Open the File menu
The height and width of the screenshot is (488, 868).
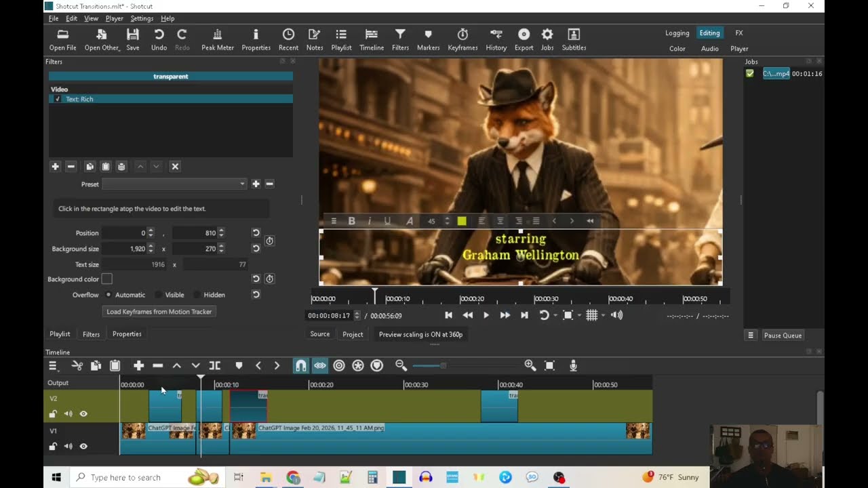[54, 18]
